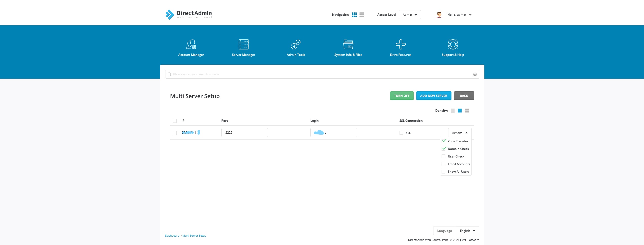Open the English language dropdown

467,231
